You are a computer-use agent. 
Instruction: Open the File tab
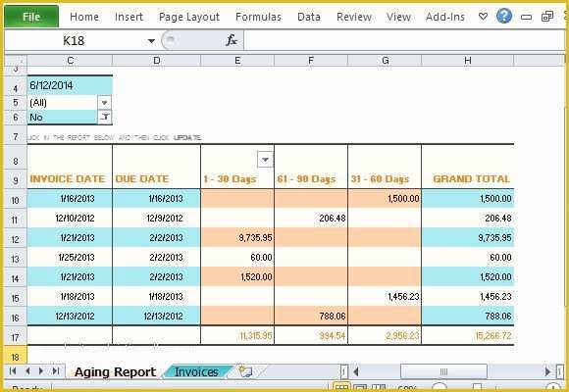(x=31, y=17)
